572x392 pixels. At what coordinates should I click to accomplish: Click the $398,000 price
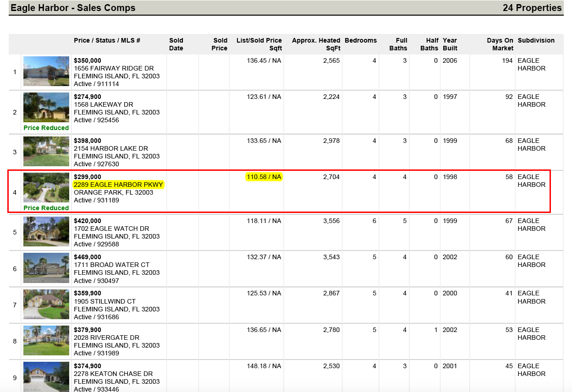[88, 141]
